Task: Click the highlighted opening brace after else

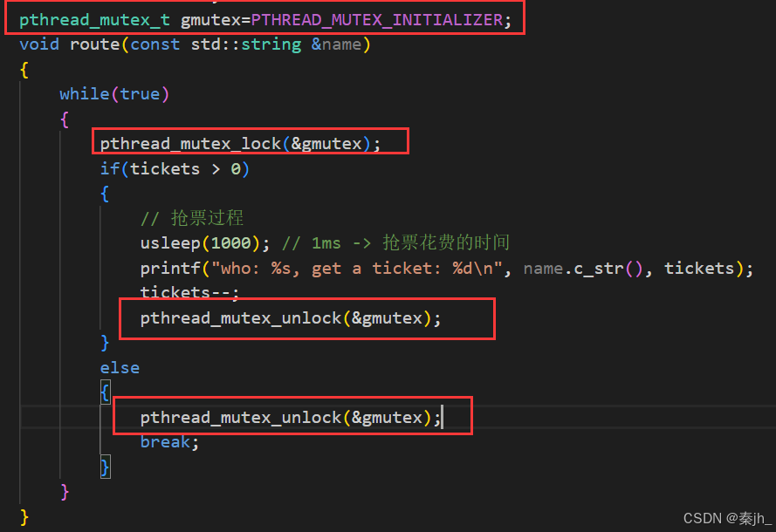Action: coord(105,392)
